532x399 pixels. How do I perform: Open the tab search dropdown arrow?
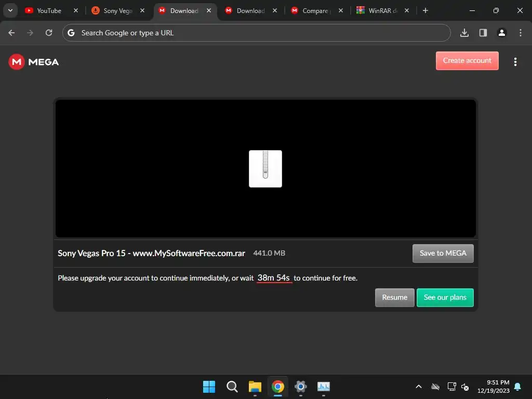(x=10, y=10)
